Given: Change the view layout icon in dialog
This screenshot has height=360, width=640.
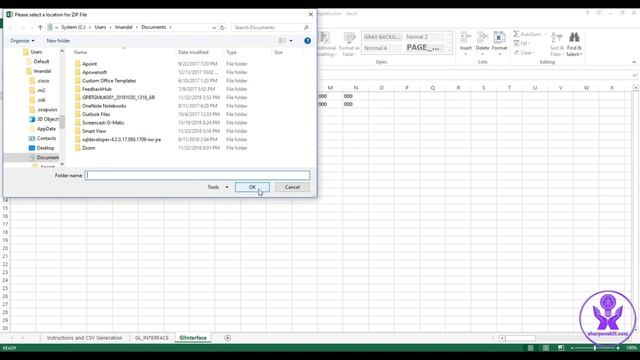Looking at the screenshot, I should (x=282, y=41).
